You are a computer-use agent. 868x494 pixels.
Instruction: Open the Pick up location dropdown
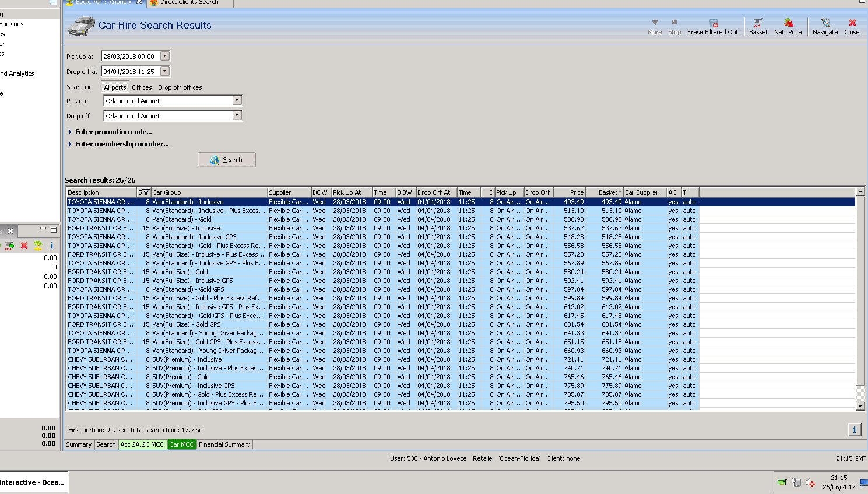[x=237, y=100]
